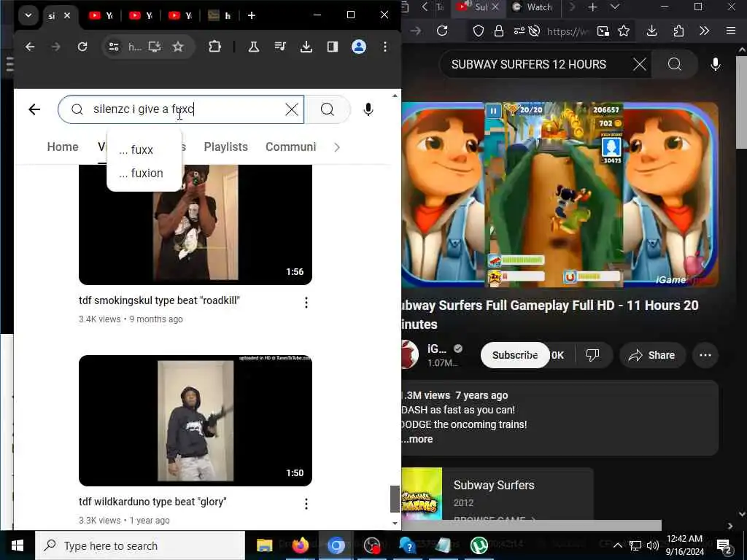Image resolution: width=747 pixels, height=560 pixels.
Task: Choose the 'fuxx' spelling suggestion
Action: point(136,150)
